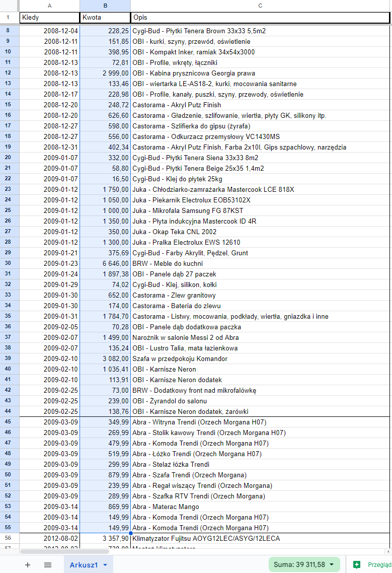Select column B header
Image resolution: width=392 pixels, height=573 pixels.
tap(105, 6)
